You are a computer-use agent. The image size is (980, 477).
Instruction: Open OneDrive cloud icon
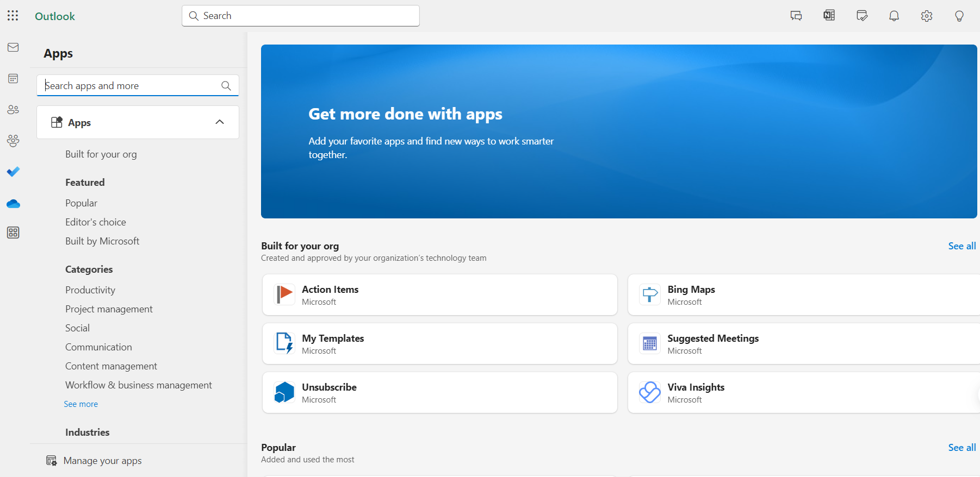13,204
